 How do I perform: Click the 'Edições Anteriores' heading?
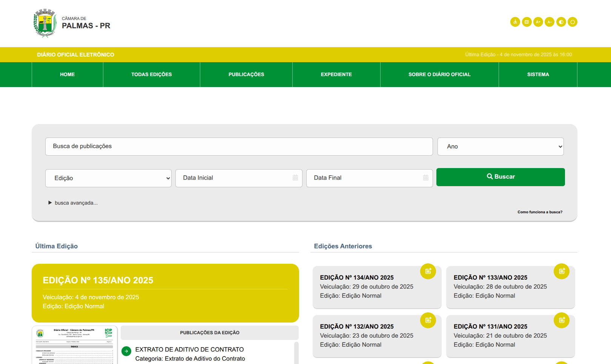pyautogui.click(x=343, y=246)
